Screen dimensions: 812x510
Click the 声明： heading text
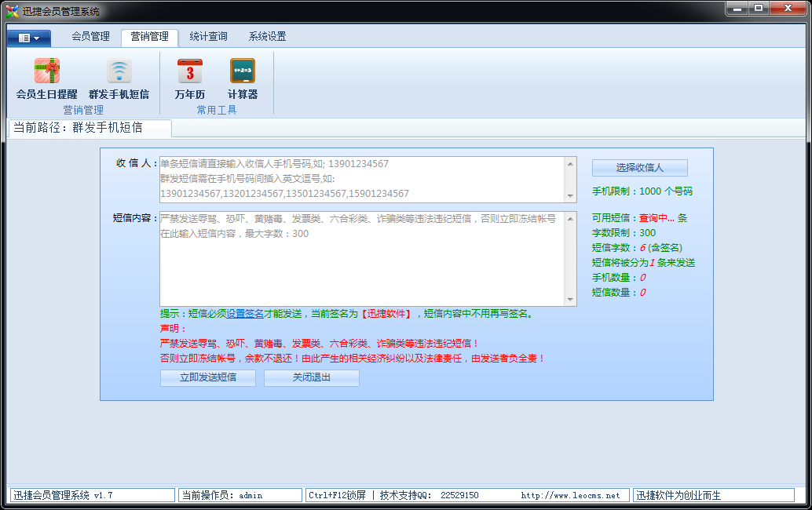pos(173,329)
